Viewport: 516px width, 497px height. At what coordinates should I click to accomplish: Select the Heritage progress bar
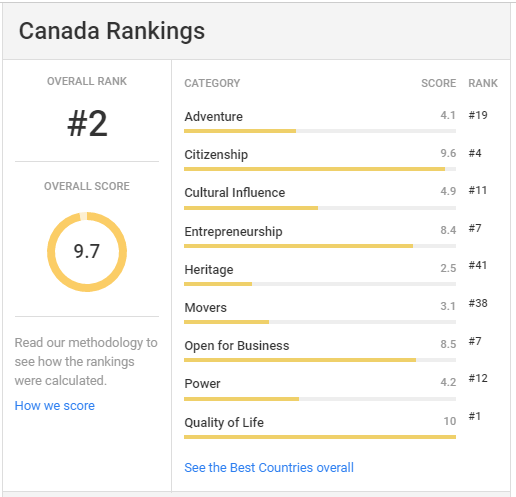tap(320, 284)
